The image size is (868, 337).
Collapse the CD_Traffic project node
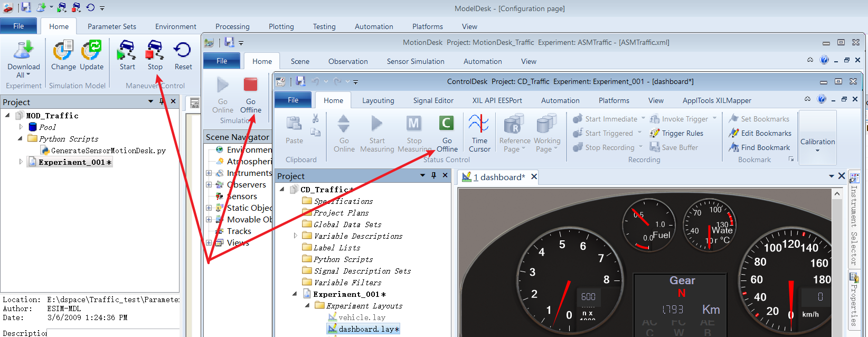coord(282,189)
